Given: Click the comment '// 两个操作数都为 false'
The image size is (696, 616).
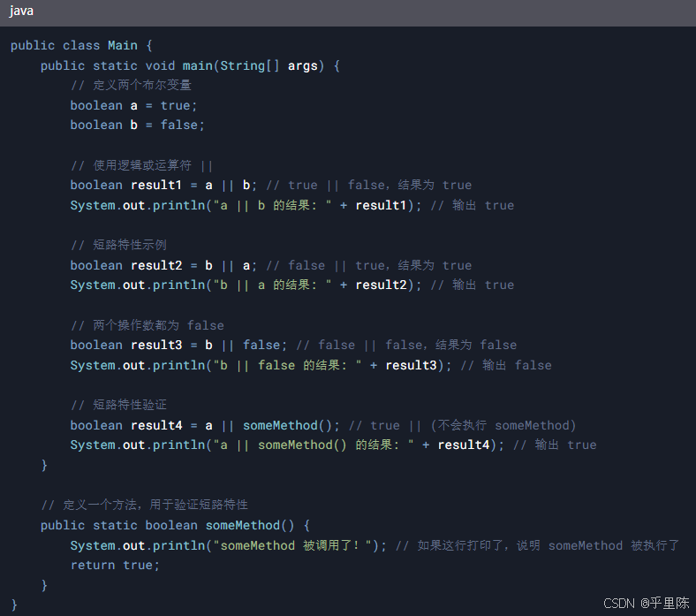Looking at the screenshot, I should click(148, 325).
